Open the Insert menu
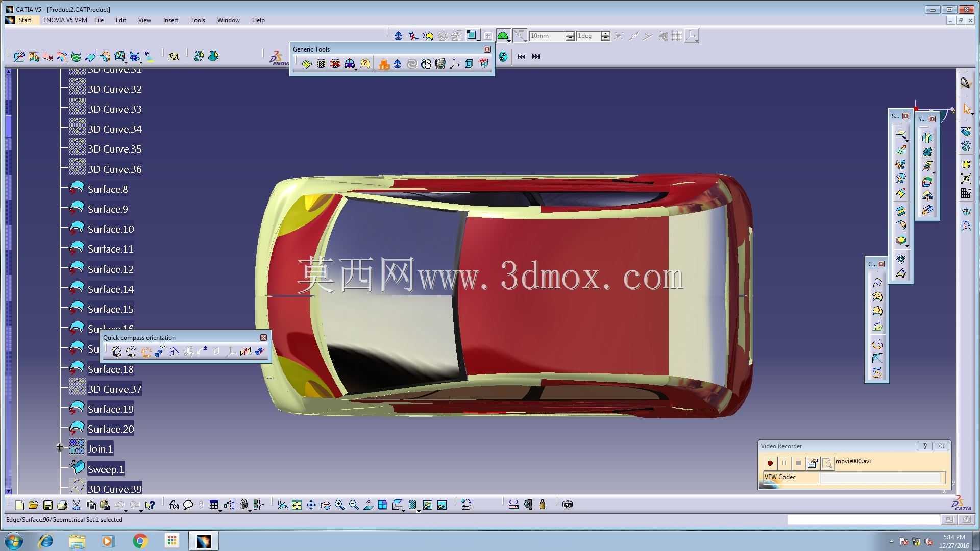This screenshot has width=980, height=551. (x=170, y=20)
